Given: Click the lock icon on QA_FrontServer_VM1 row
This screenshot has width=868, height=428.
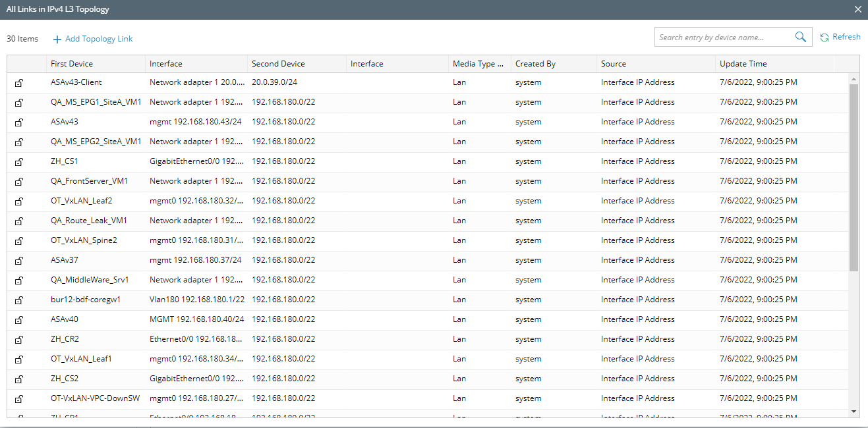Looking at the screenshot, I should 19,181.
